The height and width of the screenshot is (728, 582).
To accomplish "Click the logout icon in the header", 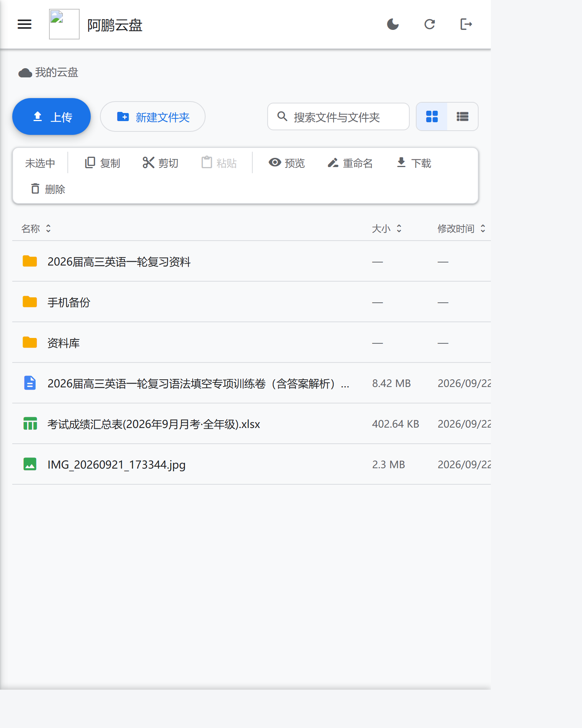I will (466, 25).
